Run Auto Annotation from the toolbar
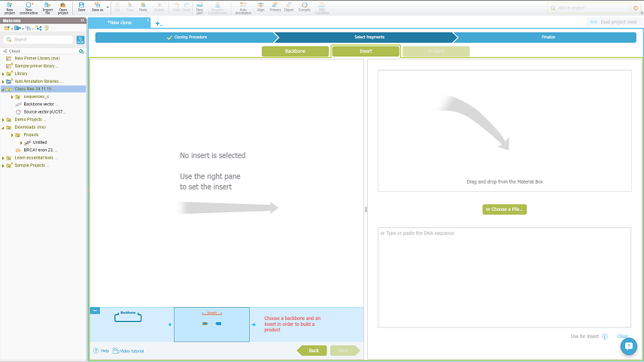 (x=243, y=8)
